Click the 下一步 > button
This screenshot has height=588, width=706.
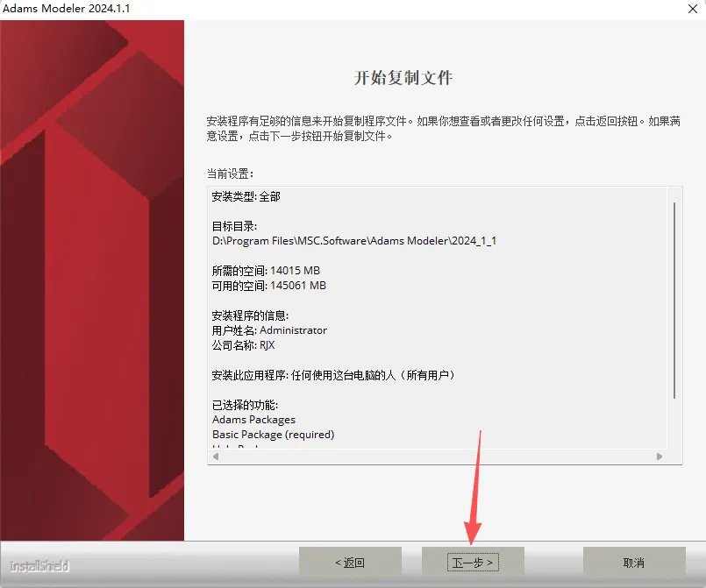pyautogui.click(x=473, y=563)
